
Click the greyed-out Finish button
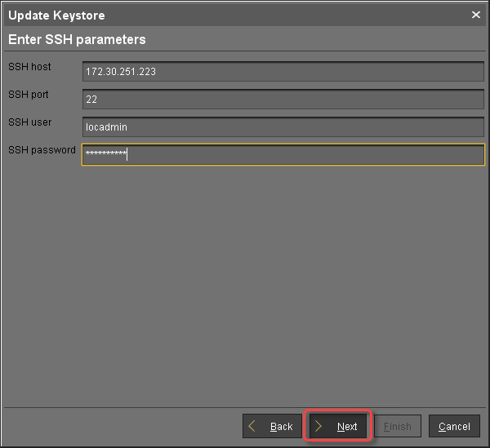[398, 426]
